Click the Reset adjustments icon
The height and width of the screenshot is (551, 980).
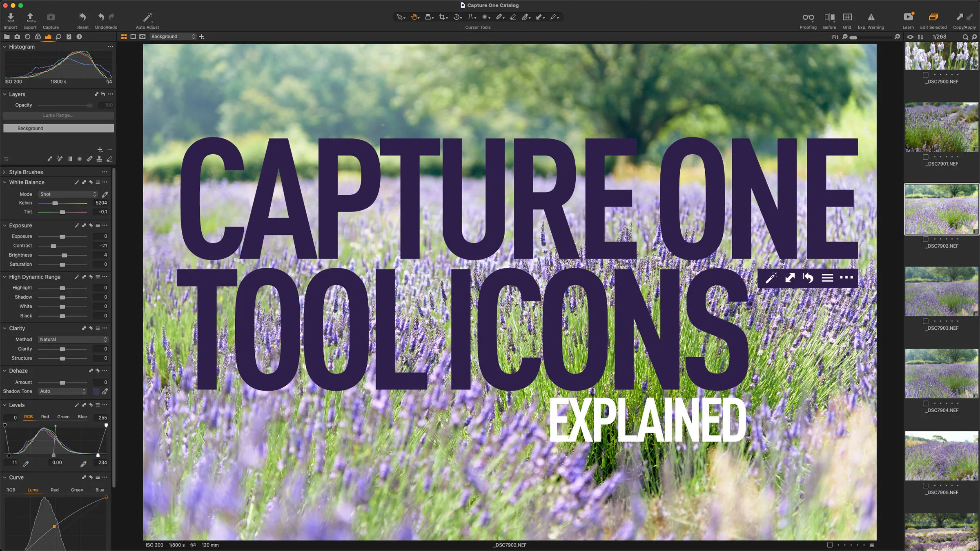[82, 17]
